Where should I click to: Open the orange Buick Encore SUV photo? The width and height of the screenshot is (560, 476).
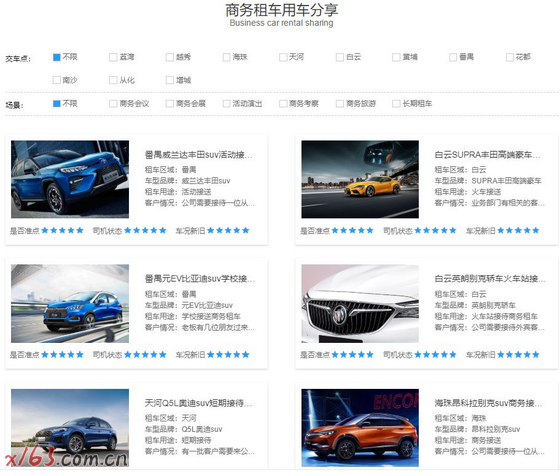point(360,428)
